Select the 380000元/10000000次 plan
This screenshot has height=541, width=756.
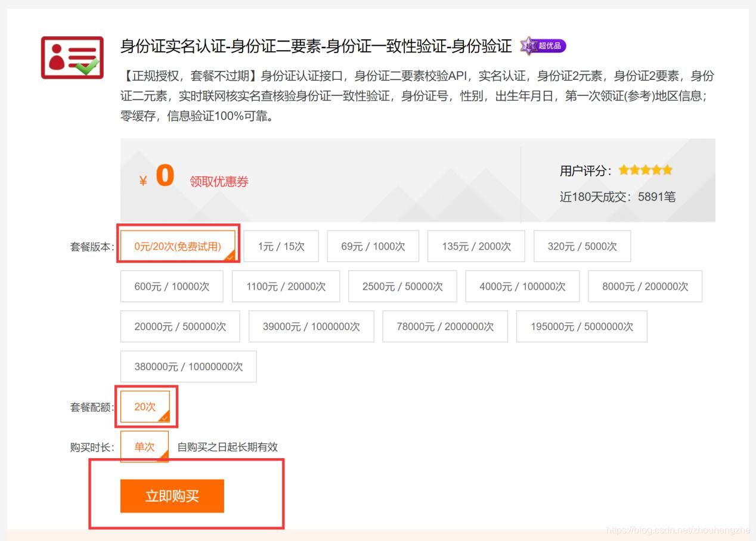(x=188, y=366)
